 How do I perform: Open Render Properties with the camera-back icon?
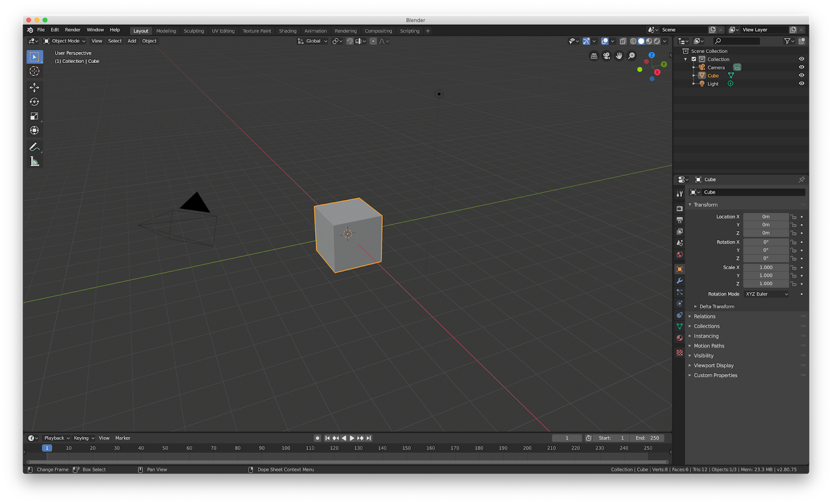coord(679,208)
